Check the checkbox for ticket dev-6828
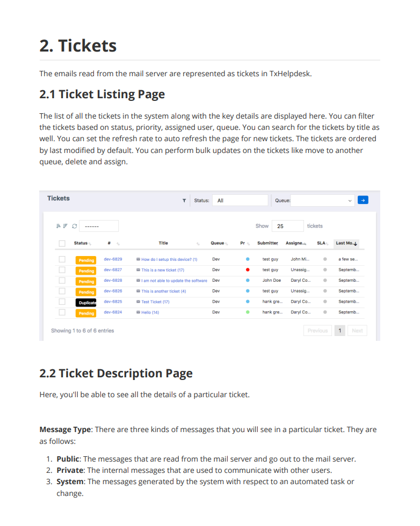Viewport: 420px width, 526px height. coord(62,280)
